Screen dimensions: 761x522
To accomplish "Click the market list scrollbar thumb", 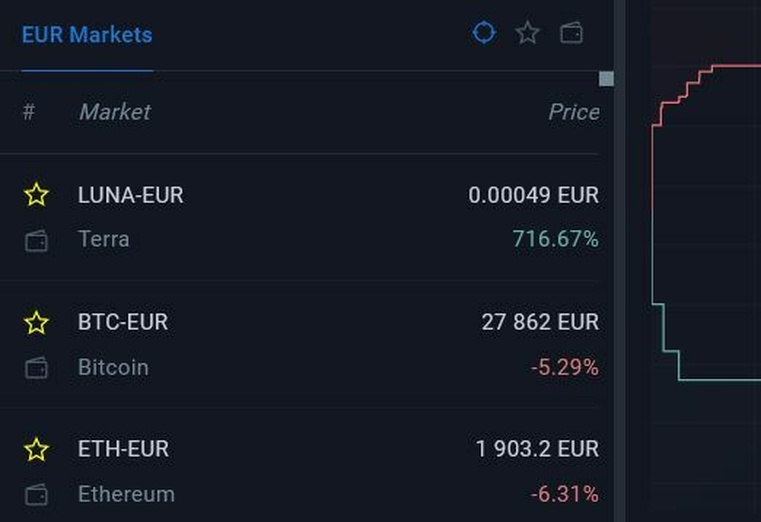I will point(606,79).
